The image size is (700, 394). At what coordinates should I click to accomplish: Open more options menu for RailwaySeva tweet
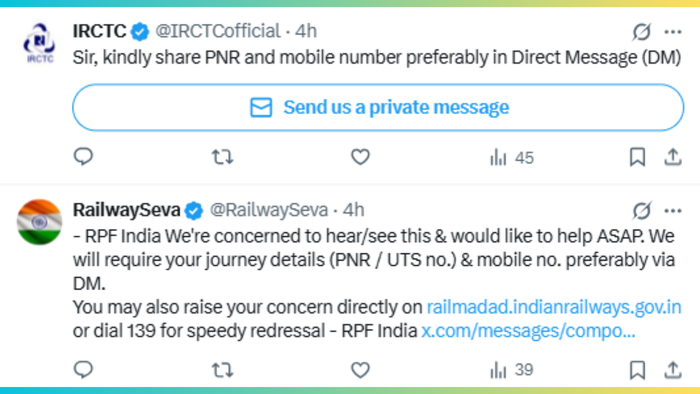[x=673, y=211]
